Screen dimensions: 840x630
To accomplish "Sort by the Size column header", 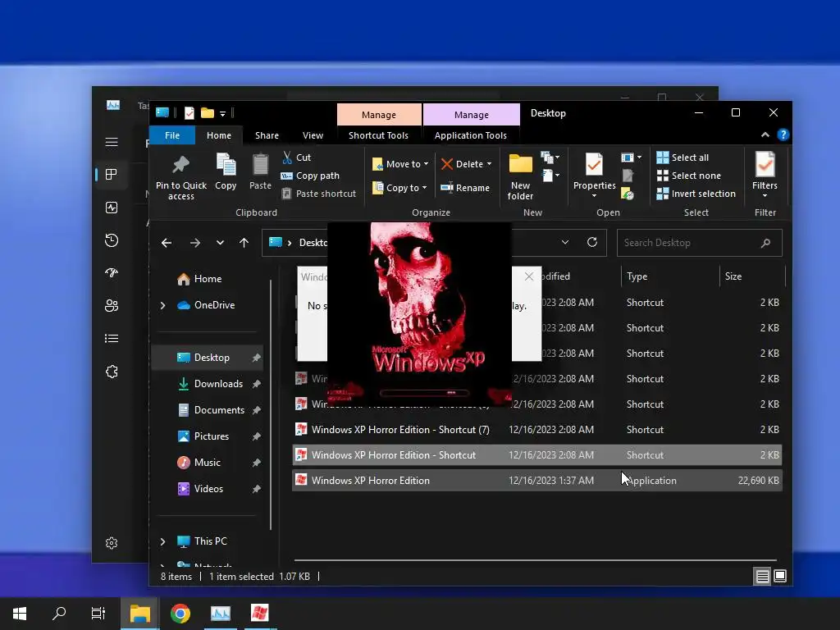I will click(x=751, y=276).
